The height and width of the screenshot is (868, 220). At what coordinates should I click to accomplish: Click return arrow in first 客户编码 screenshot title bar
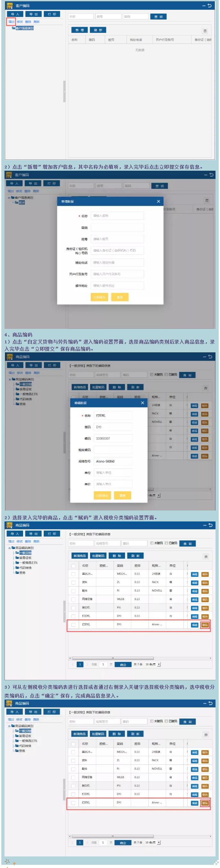pos(210,5)
